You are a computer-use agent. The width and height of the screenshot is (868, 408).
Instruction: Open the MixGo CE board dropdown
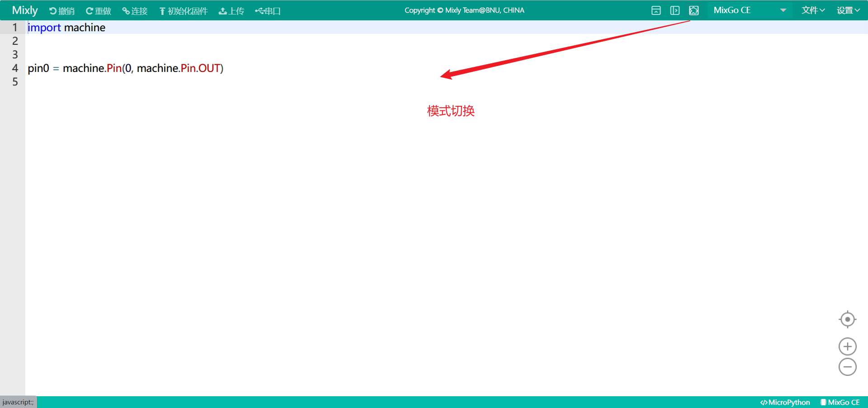pyautogui.click(x=750, y=10)
